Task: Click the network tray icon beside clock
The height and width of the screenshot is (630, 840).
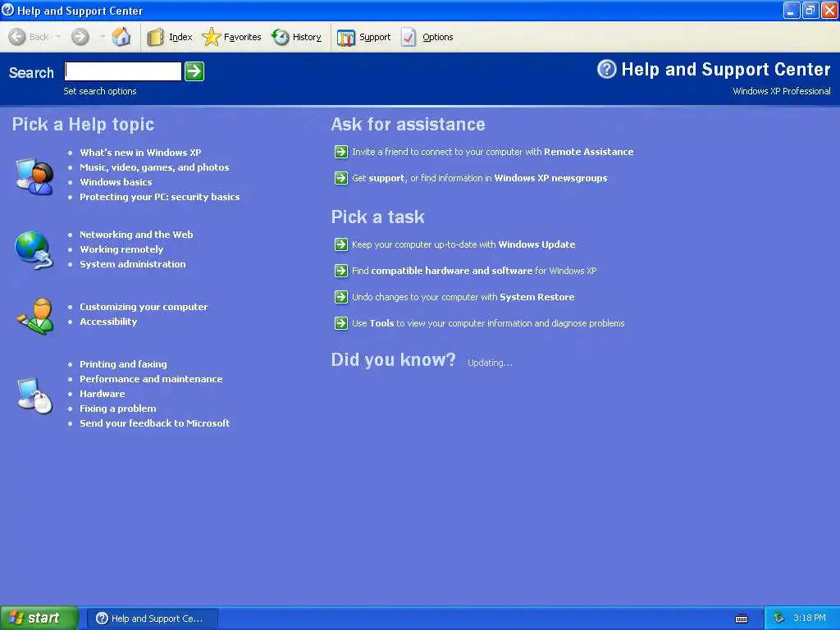Action: coord(778,619)
